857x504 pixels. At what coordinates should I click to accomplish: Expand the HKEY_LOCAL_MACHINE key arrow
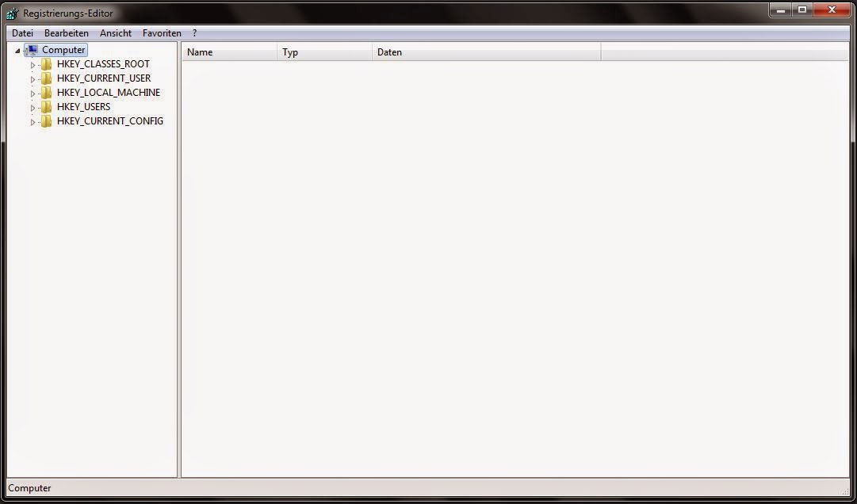point(33,94)
